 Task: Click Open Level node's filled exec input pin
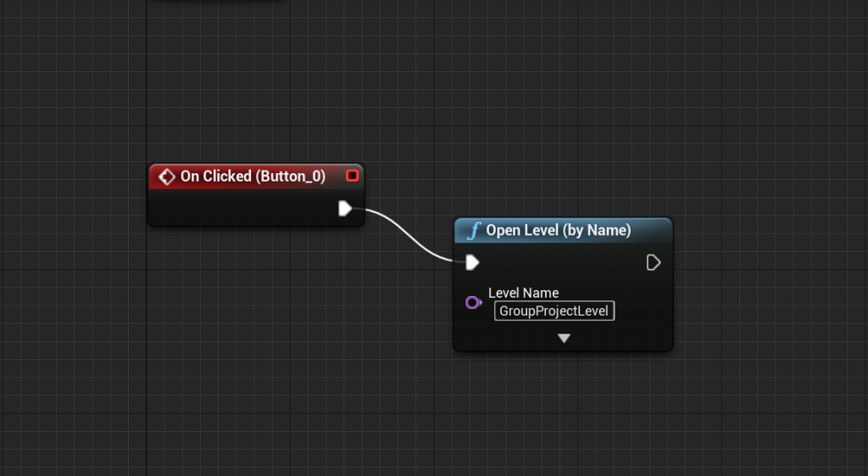pos(472,263)
